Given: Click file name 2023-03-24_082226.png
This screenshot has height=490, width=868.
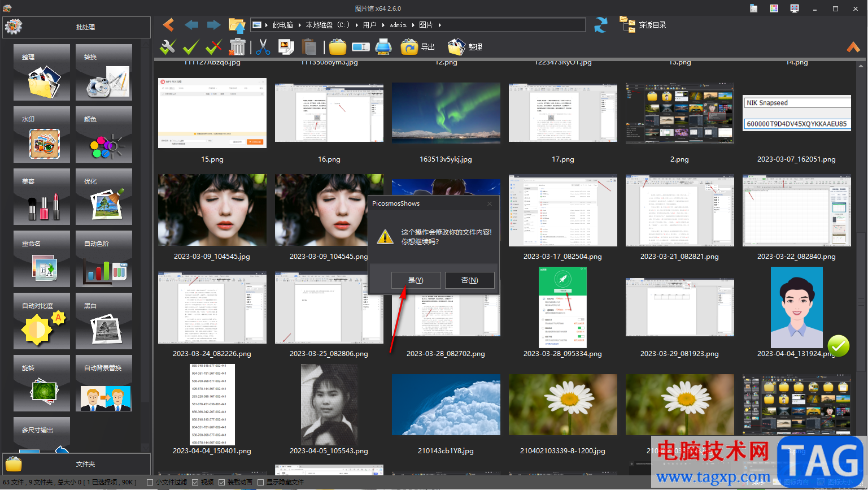Looking at the screenshot, I should [212, 354].
